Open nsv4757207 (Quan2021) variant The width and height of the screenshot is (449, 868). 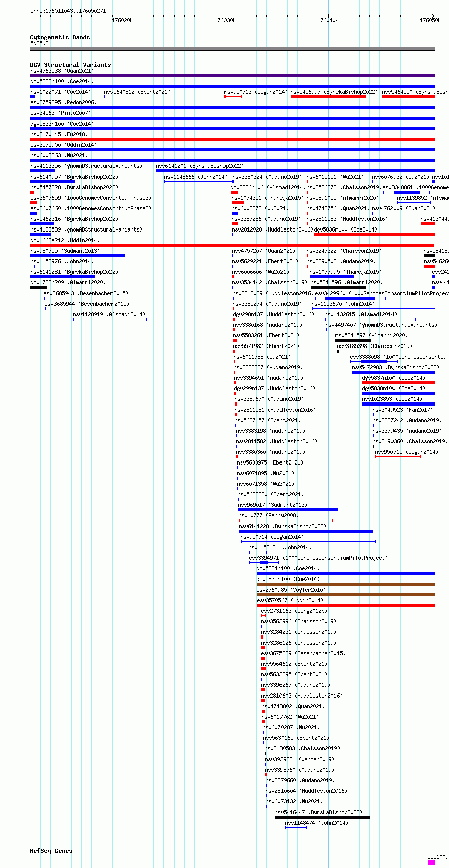[263, 251]
